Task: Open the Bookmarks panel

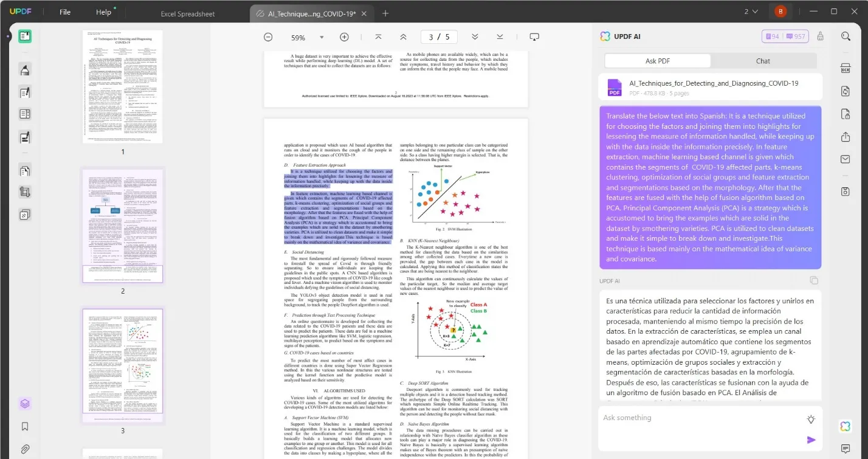Action: [25, 426]
